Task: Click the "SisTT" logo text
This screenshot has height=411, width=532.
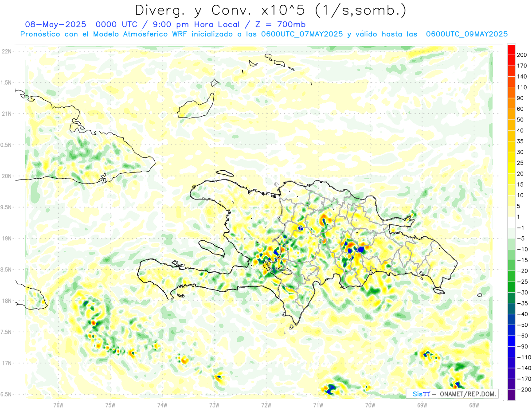Action: tap(421, 394)
